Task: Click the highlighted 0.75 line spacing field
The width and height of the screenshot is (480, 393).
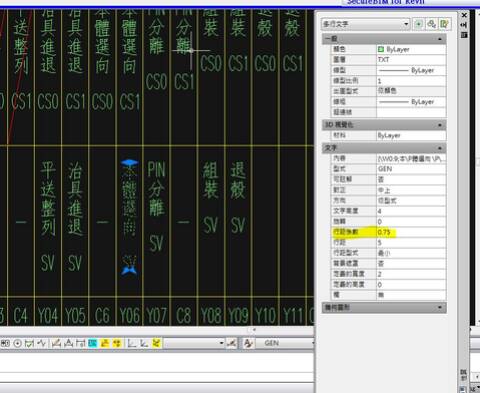Action: [411, 232]
